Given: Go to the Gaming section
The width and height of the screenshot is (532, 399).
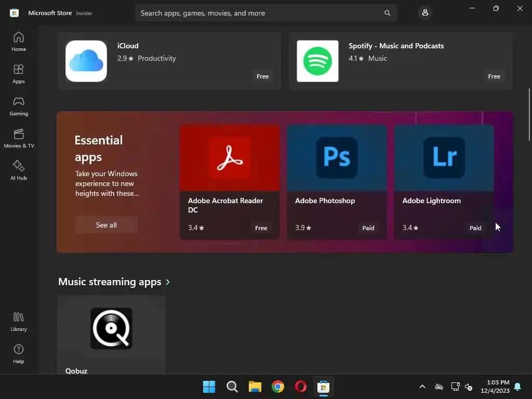Looking at the screenshot, I should tap(19, 106).
